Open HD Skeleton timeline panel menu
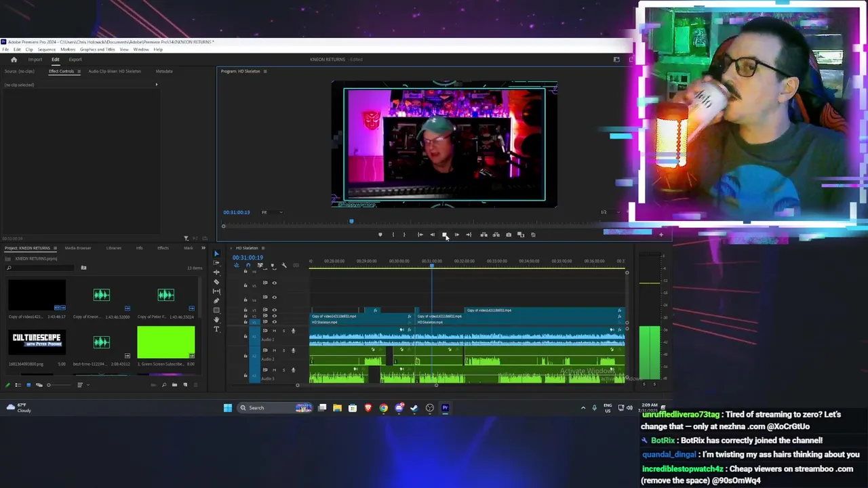Screen dimensions: 868x488 (x=262, y=248)
